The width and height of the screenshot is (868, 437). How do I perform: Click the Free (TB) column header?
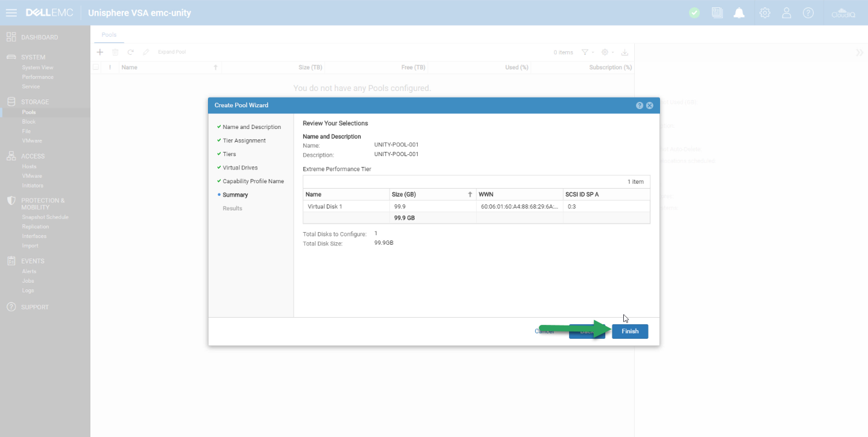pos(414,68)
